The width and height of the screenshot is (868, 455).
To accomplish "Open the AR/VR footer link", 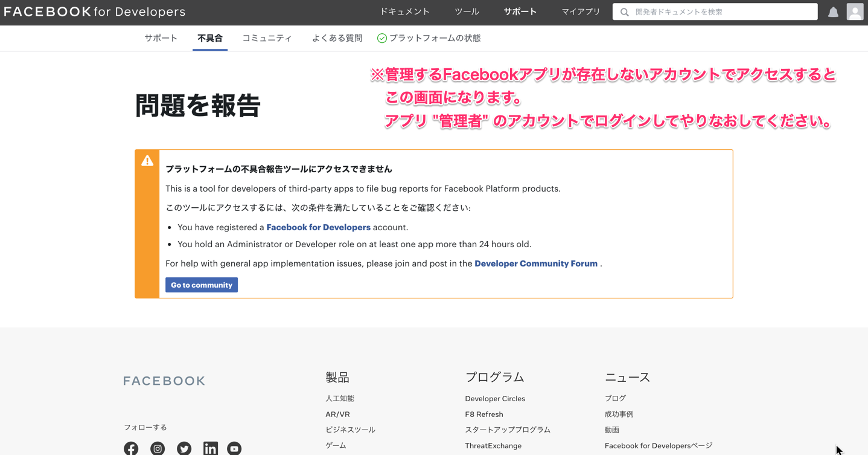I will pos(337,415).
